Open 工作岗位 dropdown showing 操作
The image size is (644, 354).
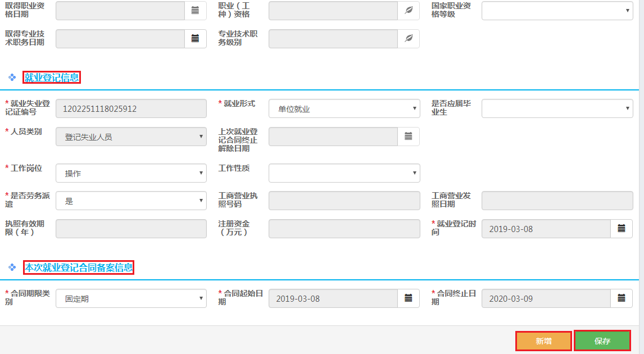pyautogui.click(x=131, y=173)
